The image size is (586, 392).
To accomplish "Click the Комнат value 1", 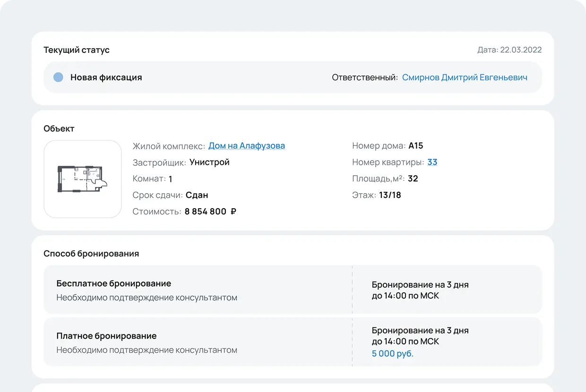I will 171,179.
